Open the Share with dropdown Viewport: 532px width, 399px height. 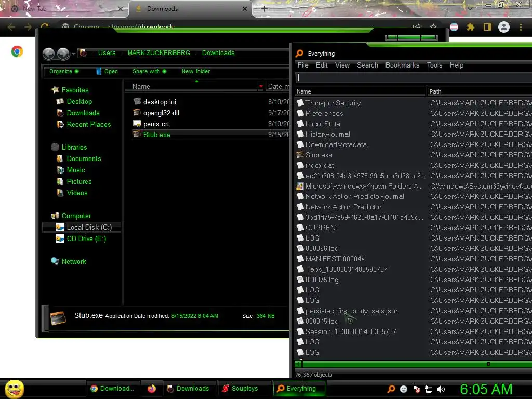click(x=149, y=71)
